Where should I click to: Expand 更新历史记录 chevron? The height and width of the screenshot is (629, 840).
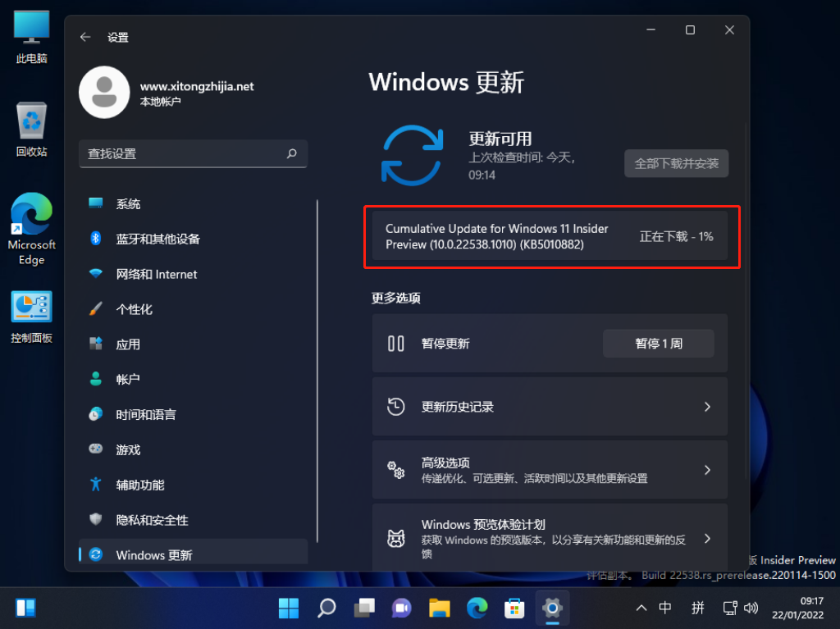707,407
